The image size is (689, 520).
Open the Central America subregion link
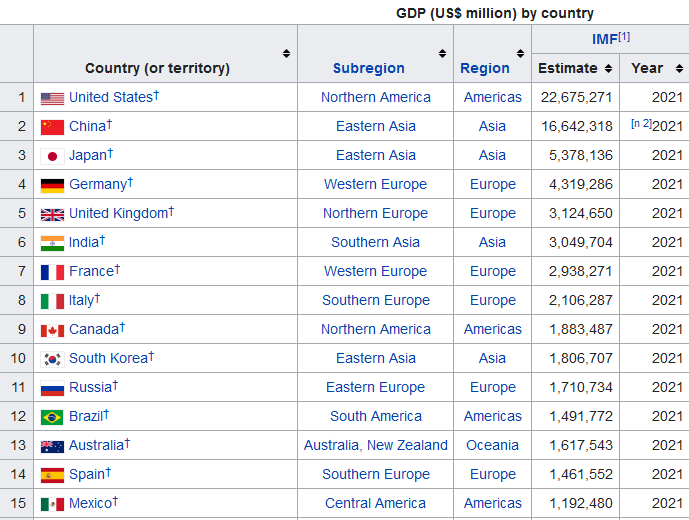pyautogui.click(x=376, y=503)
